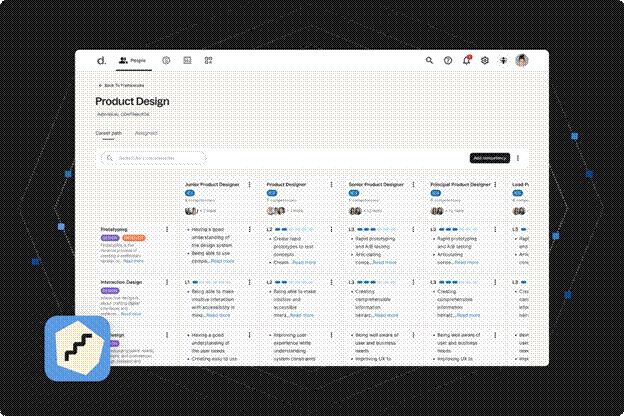Open kebab menu of Senior Interaction Design cell
Viewport: 624px width, 416px height.
pos(413,282)
